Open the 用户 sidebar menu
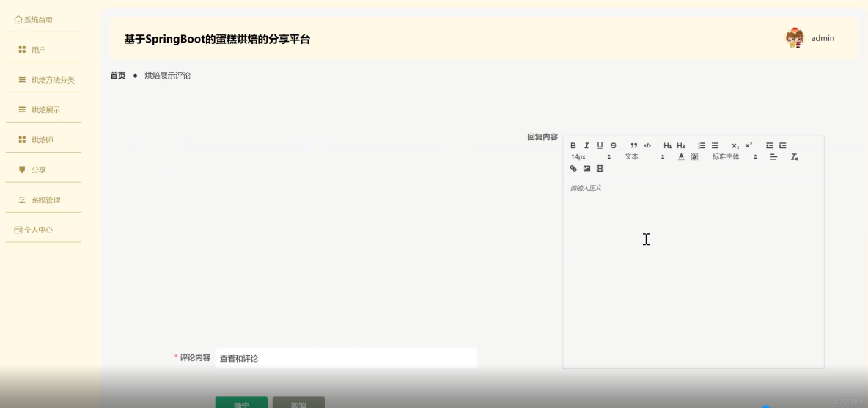The image size is (868, 408). (44, 50)
